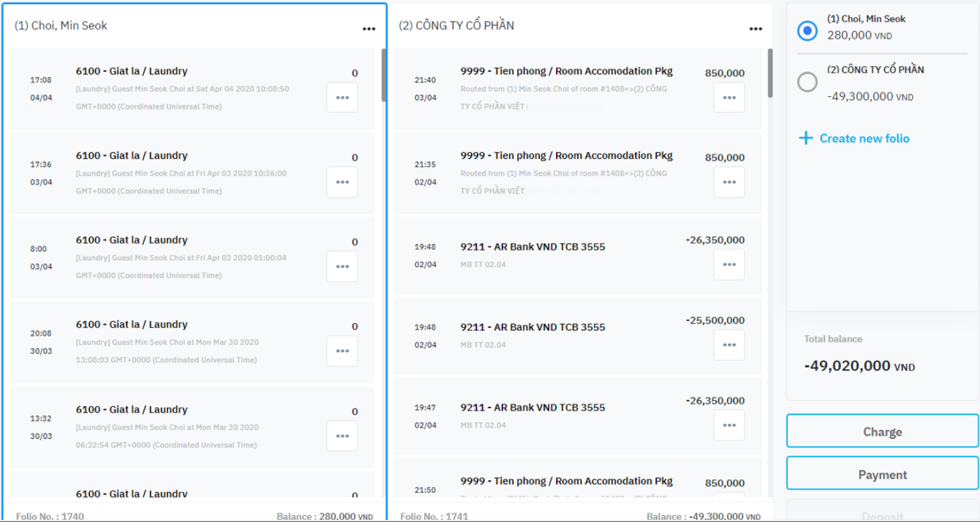Open actions for 17:08 04/04 Laundry entry
The image size is (980, 522).
click(342, 98)
